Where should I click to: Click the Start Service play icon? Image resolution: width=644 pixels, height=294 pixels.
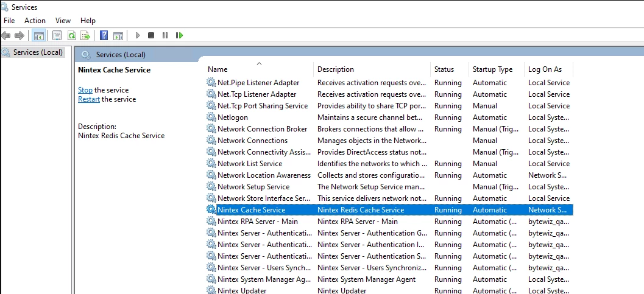click(138, 36)
